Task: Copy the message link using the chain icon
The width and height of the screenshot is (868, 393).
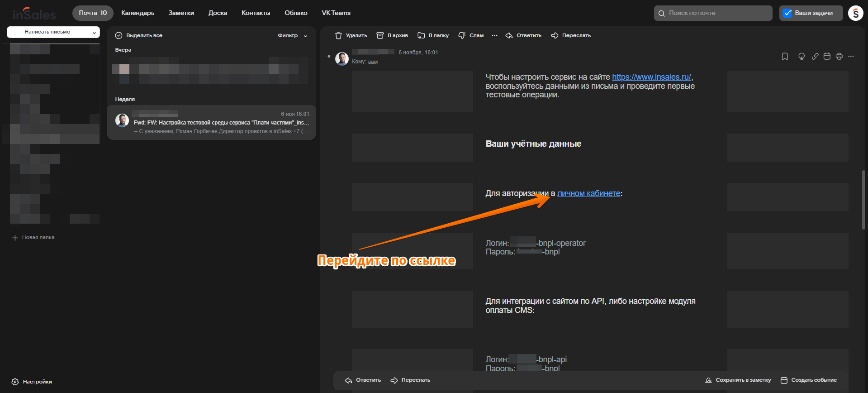Action: point(815,57)
